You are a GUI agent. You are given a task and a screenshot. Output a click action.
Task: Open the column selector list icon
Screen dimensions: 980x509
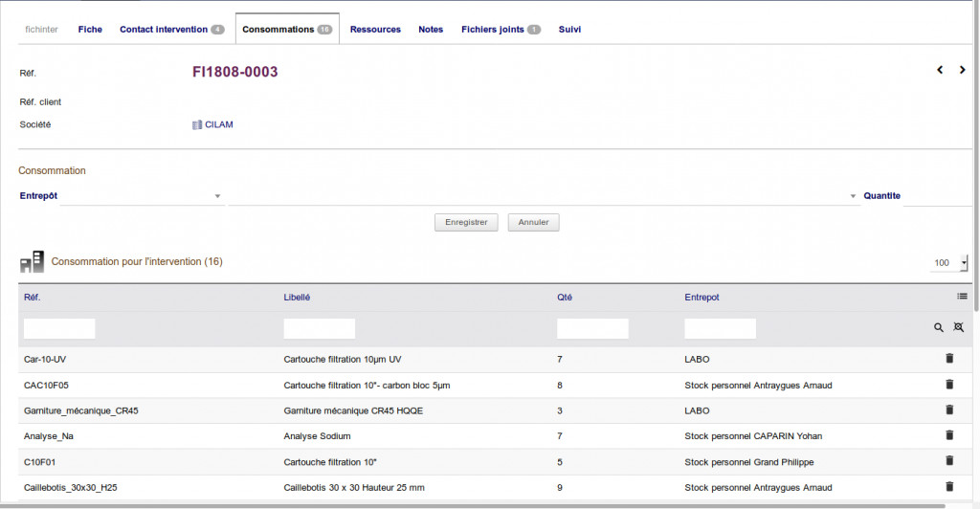962,297
